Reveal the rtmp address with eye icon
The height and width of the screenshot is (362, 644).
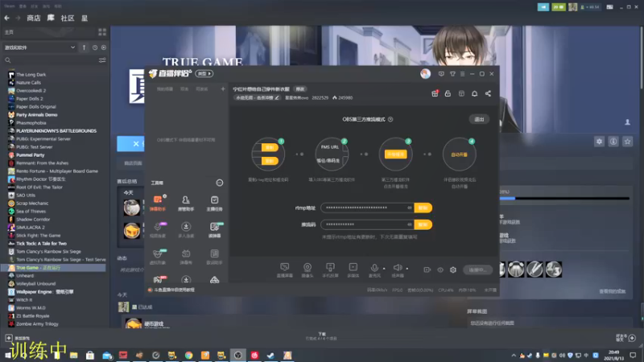(x=409, y=208)
